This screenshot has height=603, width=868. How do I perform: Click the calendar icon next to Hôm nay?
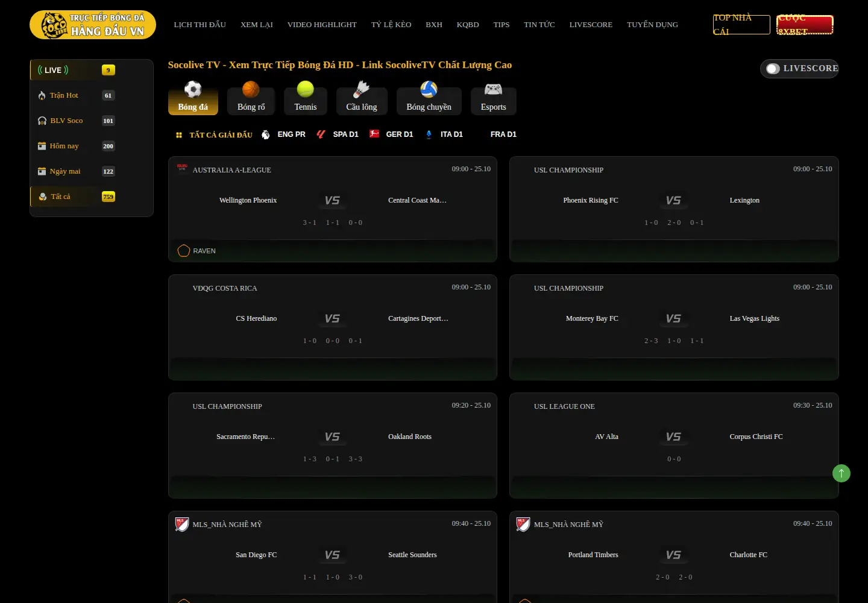(42, 146)
